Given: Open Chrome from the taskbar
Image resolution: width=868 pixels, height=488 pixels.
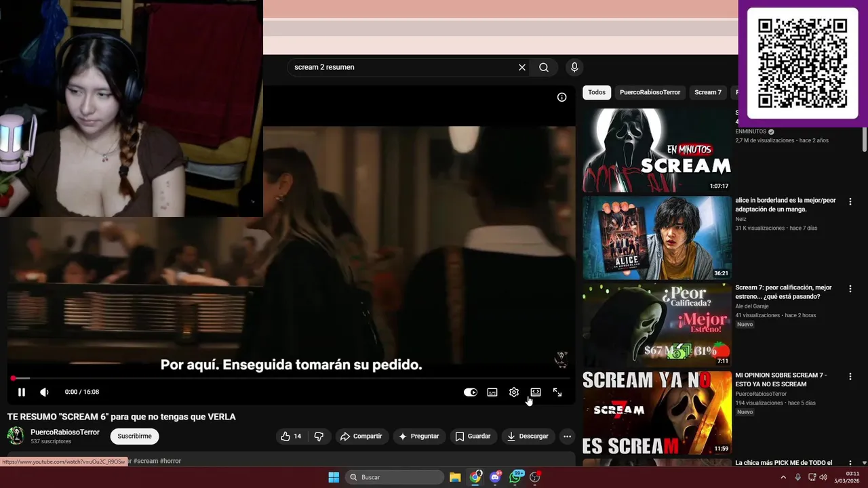Looking at the screenshot, I should (475, 477).
